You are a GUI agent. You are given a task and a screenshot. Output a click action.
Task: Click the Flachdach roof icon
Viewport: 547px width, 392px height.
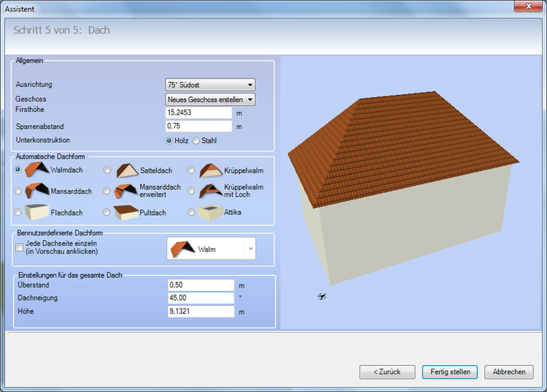(x=37, y=212)
